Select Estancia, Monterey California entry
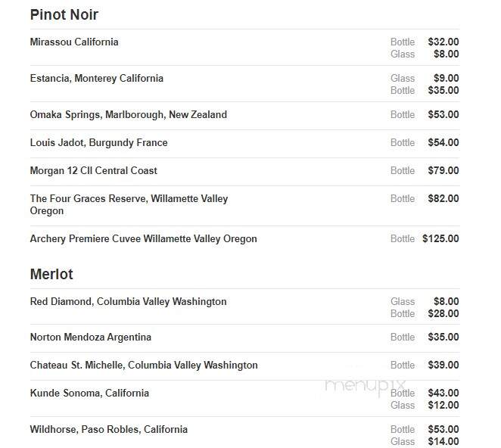 click(97, 78)
